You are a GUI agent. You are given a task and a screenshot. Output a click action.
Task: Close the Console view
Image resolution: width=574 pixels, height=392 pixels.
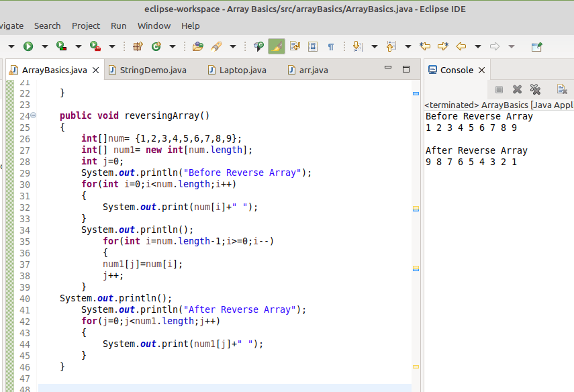click(x=482, y=70)
